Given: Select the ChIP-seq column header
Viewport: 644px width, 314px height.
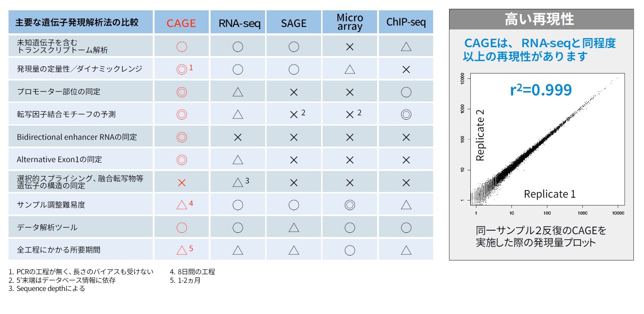Looking at the screenshot, I should pyautogui.click(x=406, y=22).
